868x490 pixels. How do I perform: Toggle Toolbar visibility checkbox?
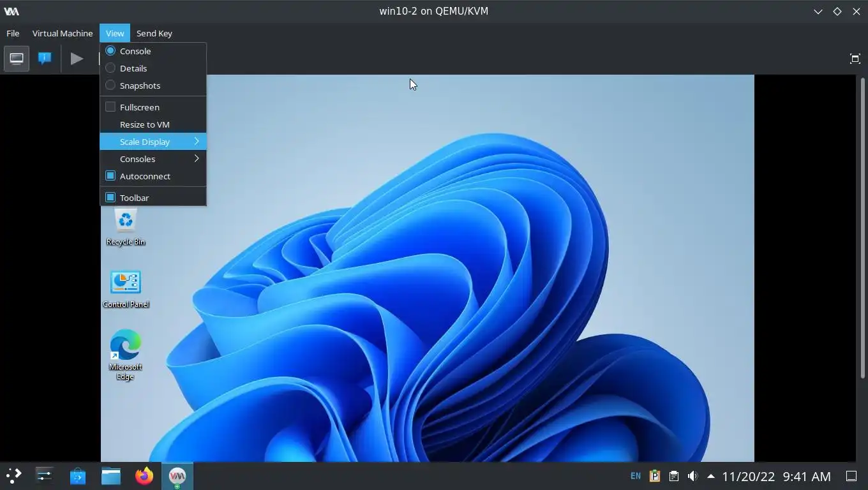pos(153,198)
